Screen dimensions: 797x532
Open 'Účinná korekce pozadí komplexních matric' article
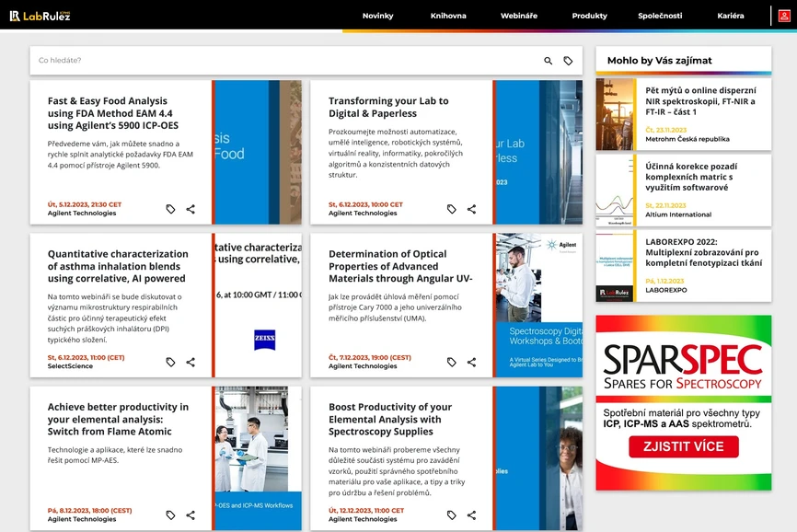click(691, 177)
